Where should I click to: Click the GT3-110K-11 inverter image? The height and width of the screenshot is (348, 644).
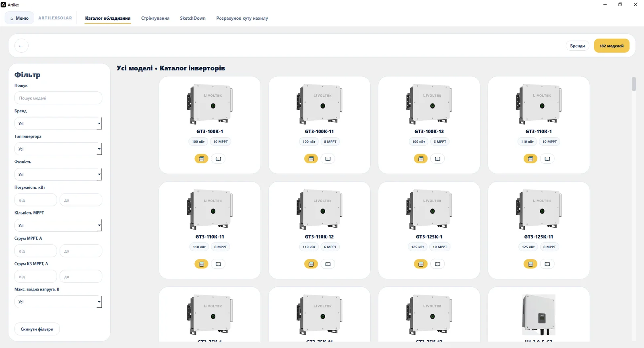210,209
